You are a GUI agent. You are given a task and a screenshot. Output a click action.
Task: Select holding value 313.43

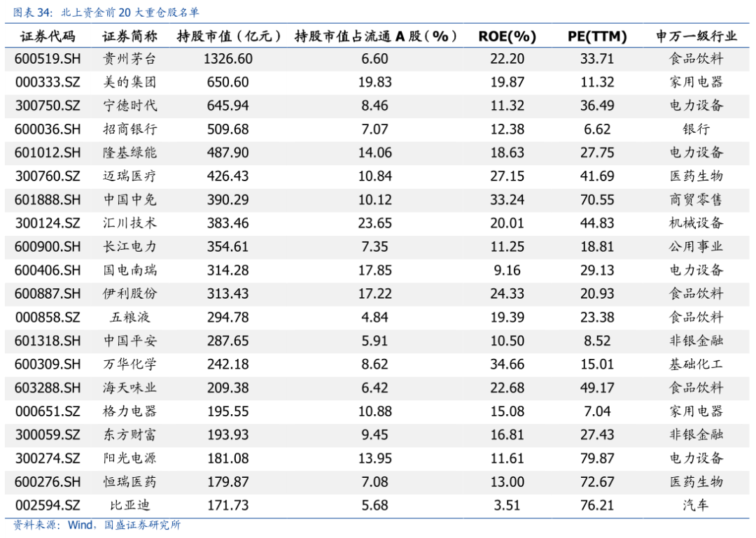pos(228,294)
